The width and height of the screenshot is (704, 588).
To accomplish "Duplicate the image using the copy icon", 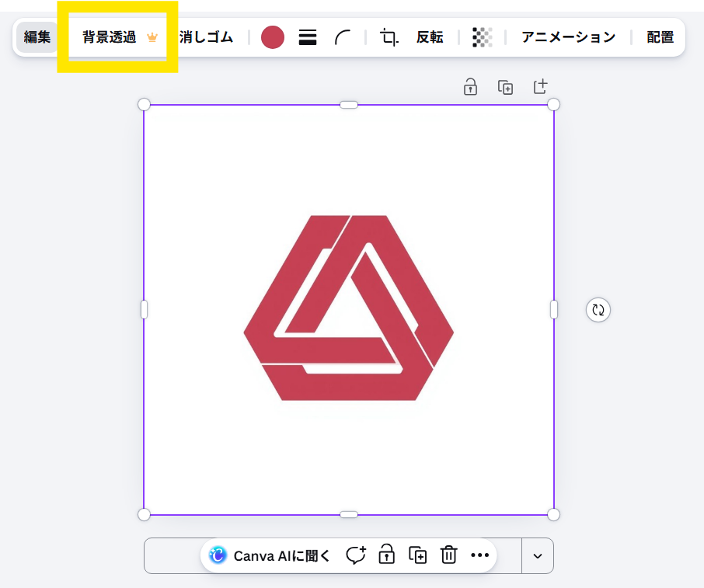I will click(506, 87).
